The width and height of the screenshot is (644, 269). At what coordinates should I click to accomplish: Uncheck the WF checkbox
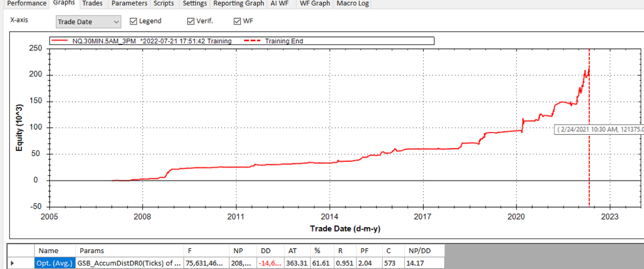pos(237,21)
